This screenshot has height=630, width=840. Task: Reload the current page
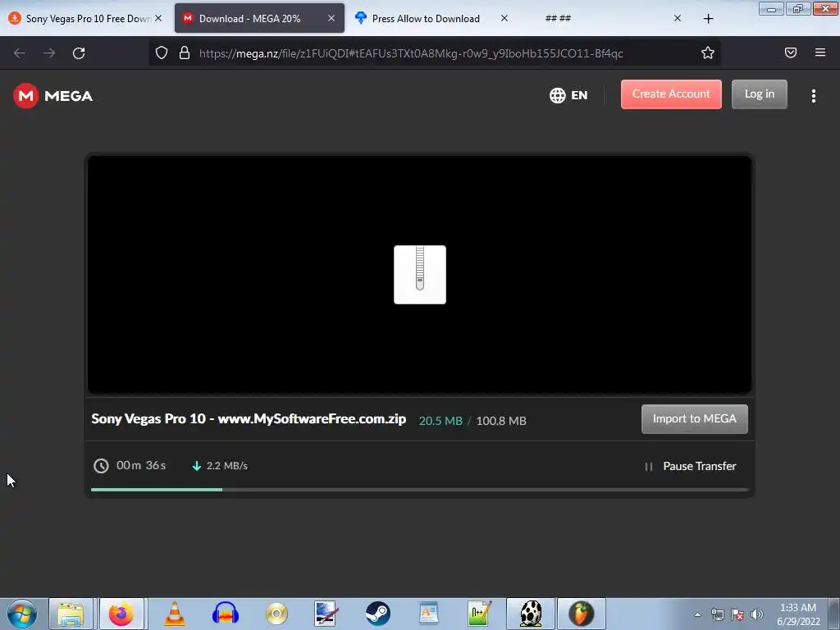tap(79, 53)
